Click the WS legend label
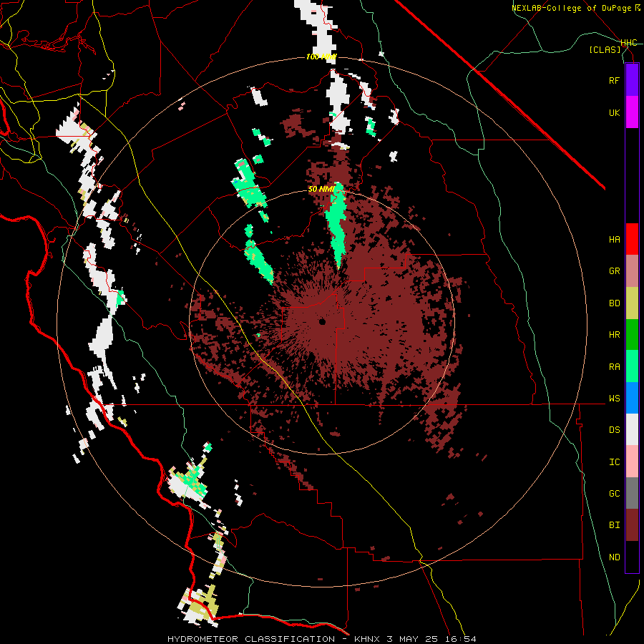The width and height of the screenshot is (644, 644). pyautogui.click(x=614, y=399)
